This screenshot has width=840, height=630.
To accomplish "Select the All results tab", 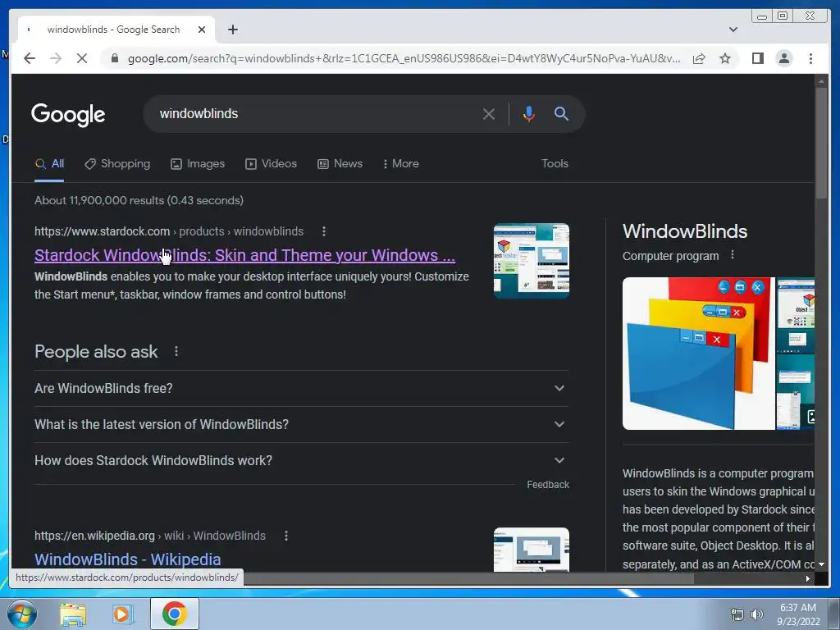I will 49,164.
